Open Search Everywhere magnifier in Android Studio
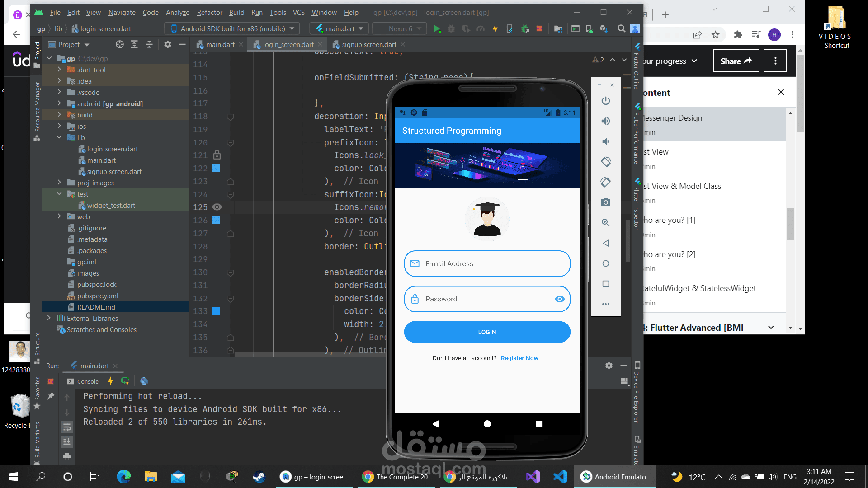 point(622,28)
